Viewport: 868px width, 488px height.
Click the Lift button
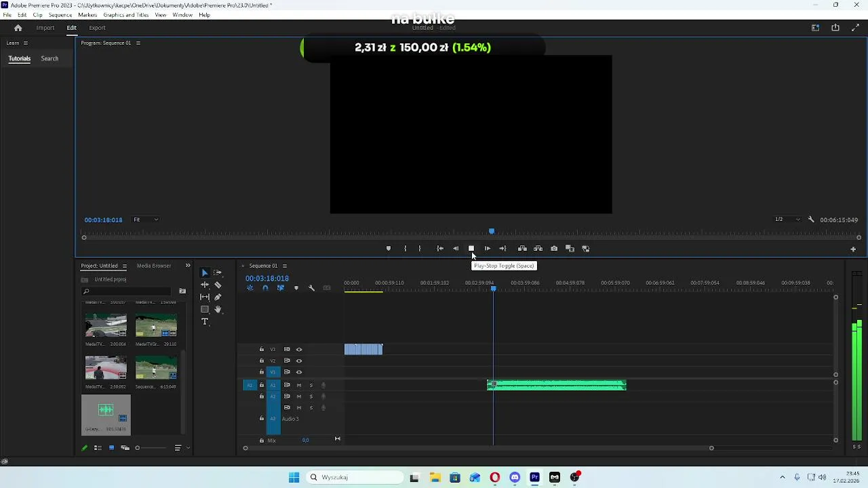click(x=522, y=249)
